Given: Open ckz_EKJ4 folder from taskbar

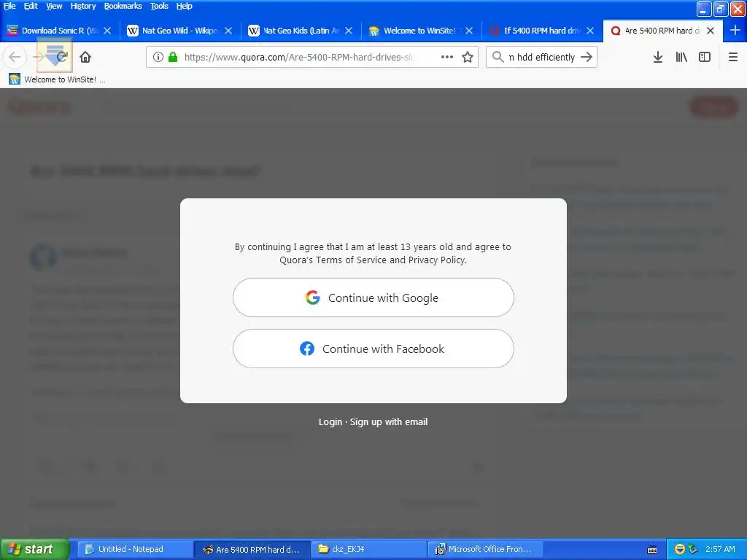Looking at the screenshot, I should (368, 549).
